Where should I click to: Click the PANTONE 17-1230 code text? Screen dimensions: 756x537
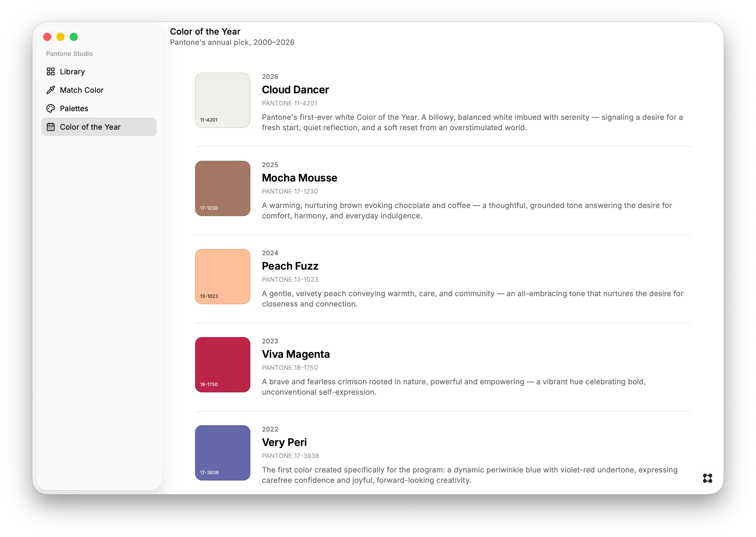point(290,192)
